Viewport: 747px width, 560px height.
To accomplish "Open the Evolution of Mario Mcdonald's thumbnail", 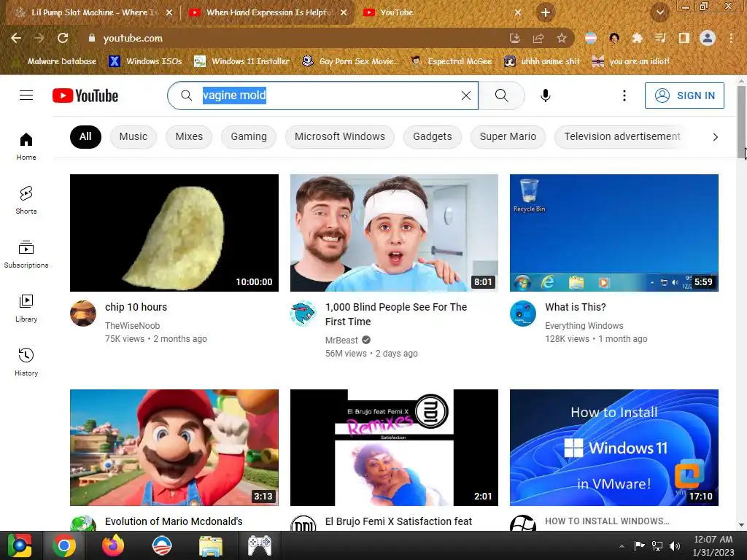I will point(174,448).
